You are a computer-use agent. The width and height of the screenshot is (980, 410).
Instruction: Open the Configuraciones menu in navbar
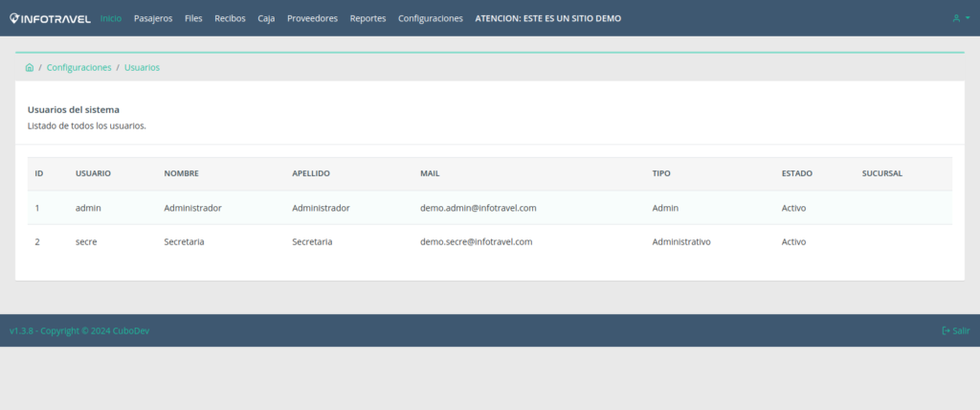tap(431, 19)
